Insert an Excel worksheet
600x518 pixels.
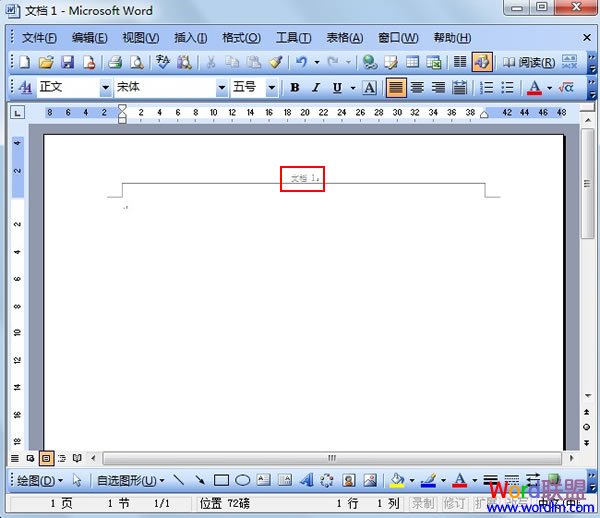(434, 62)
